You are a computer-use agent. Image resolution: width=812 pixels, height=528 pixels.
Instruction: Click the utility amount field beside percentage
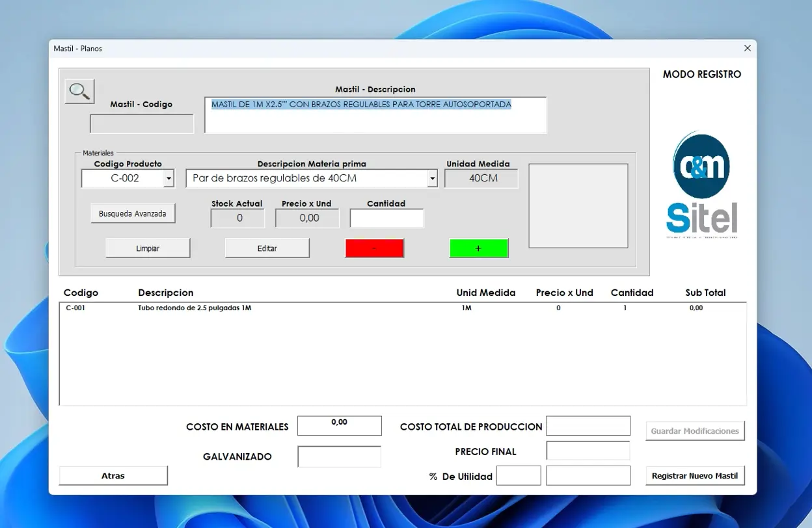588,475
